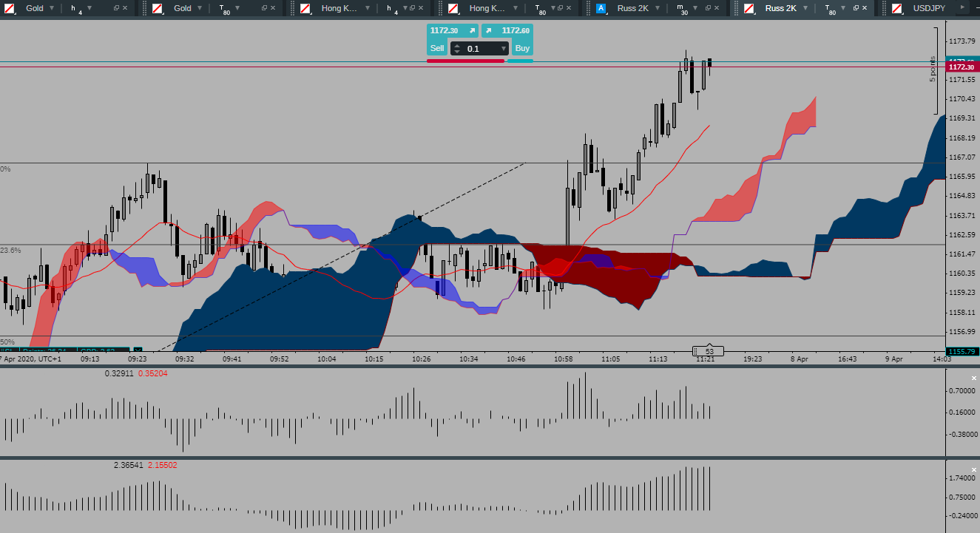Click the red 1172.30 price label on the axis

[x=963, y=67]
